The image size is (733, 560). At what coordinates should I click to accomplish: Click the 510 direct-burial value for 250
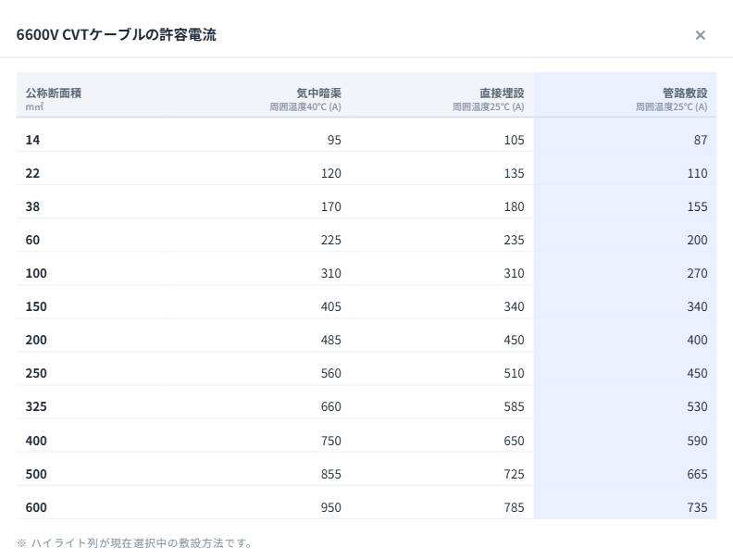pyautogui.click(x=515, y=373)
